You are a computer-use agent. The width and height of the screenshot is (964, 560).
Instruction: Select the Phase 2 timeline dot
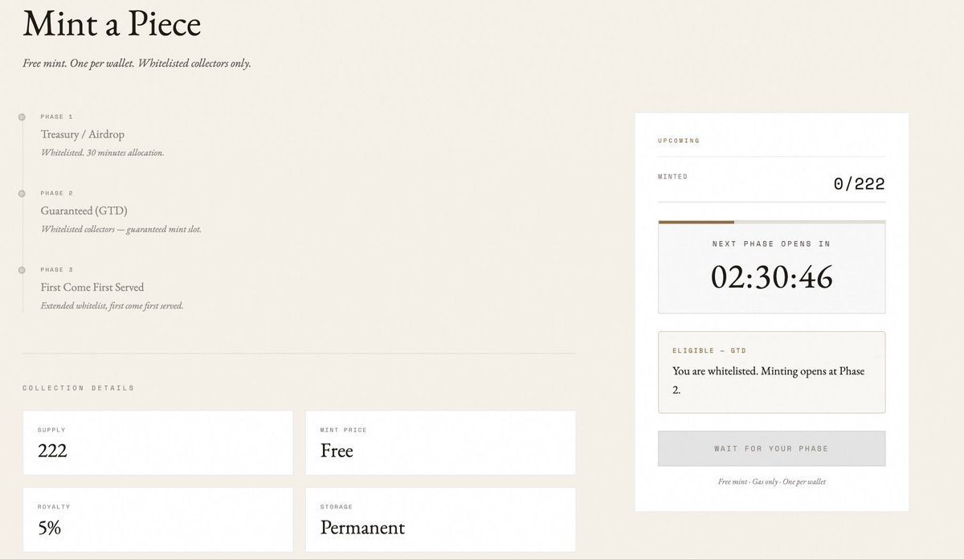(22, 194)
